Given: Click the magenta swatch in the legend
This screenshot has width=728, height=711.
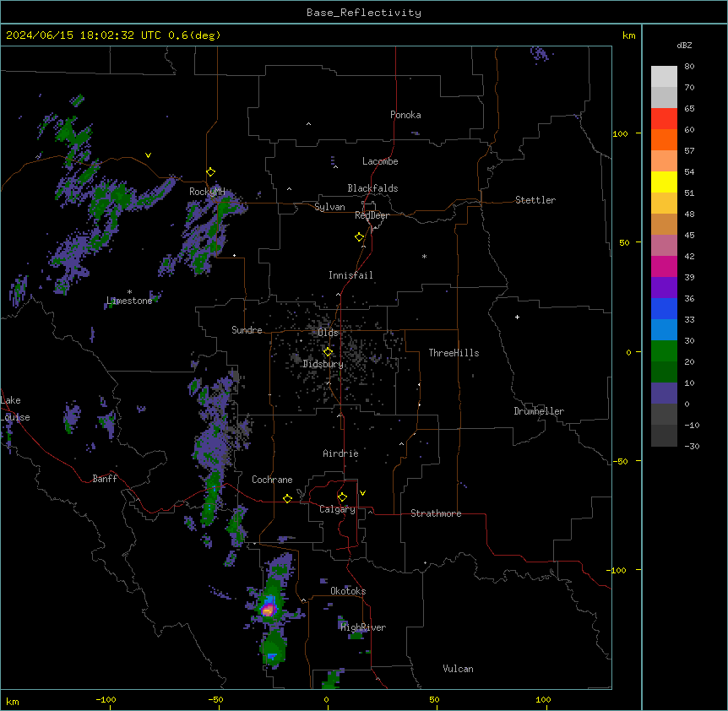Looking at the screenshot, I should point(664,266).
